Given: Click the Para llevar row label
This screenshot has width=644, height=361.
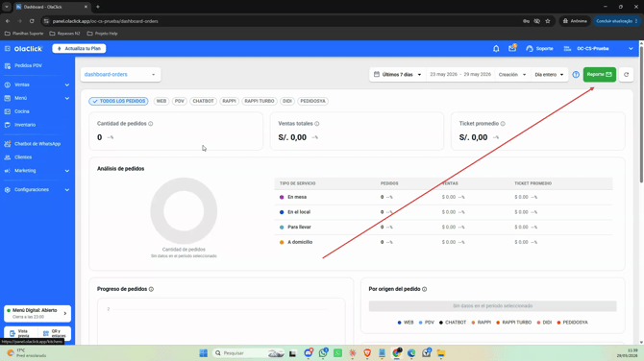Looking at the screenshot, I should tap(299, 228).
